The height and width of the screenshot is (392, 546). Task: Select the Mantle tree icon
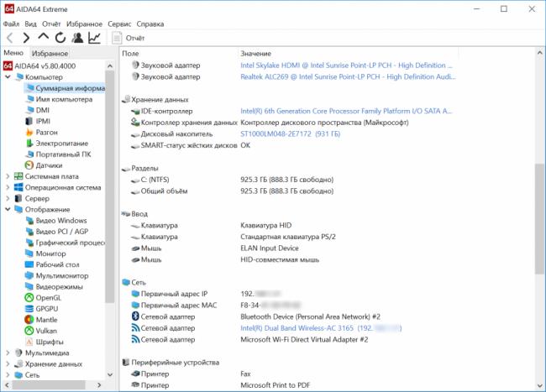click(29, 319)
